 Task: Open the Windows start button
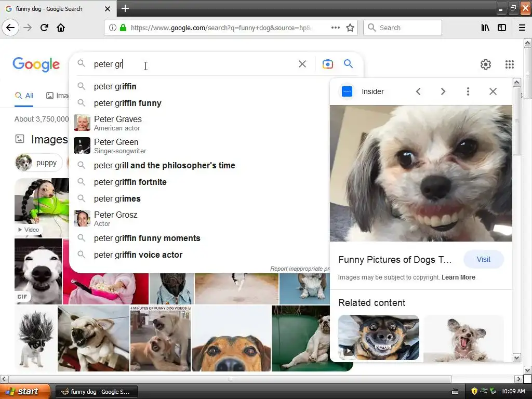[x=24, y=392]
